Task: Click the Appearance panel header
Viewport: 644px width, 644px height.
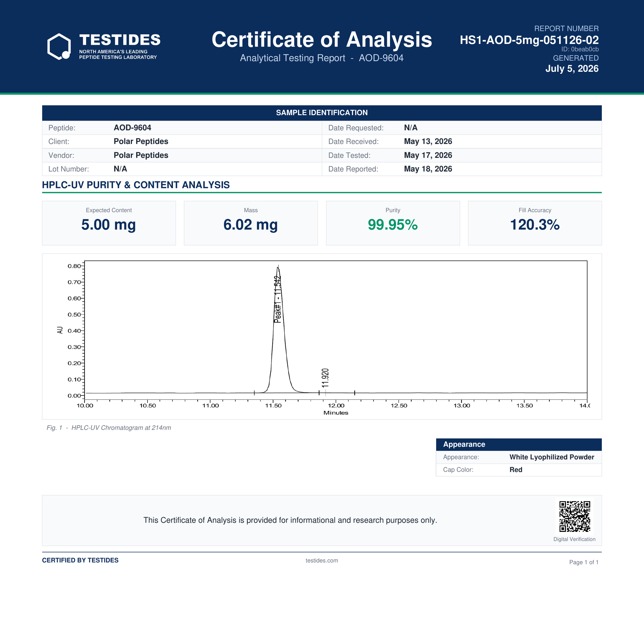Action: pyautogui.click(x=519, y=444)
